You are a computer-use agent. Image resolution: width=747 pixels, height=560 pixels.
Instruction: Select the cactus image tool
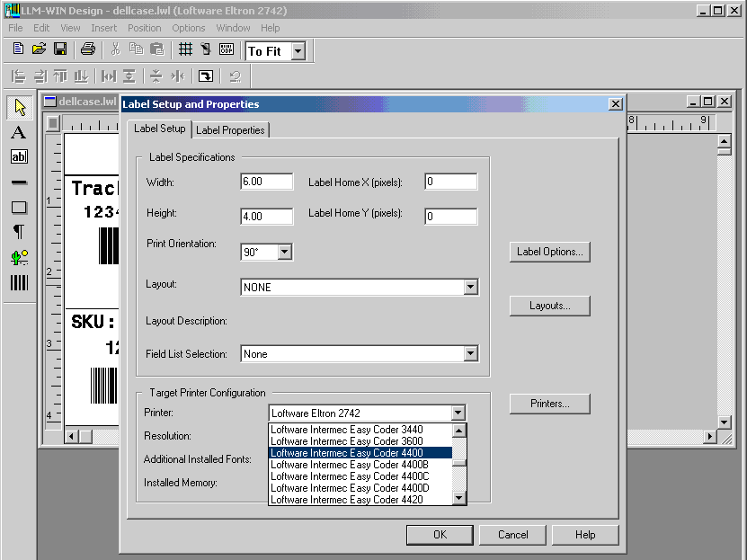tap(19, 258)
